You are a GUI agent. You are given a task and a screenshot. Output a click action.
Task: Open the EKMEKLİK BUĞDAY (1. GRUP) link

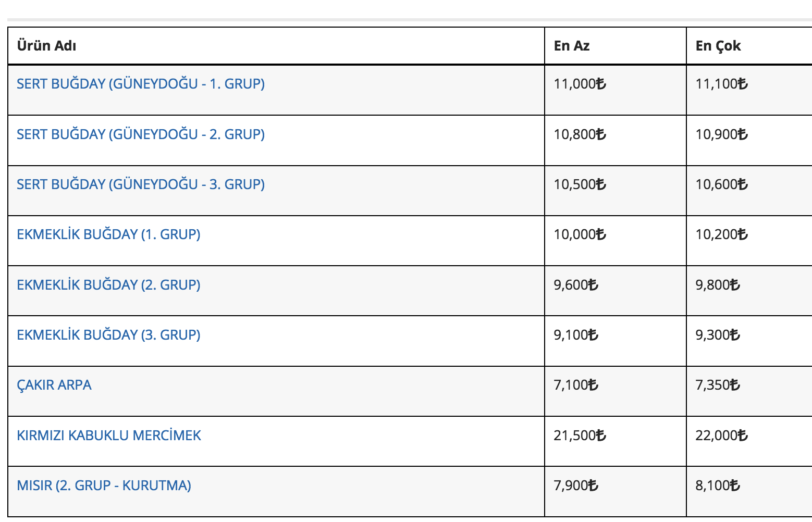108,234
